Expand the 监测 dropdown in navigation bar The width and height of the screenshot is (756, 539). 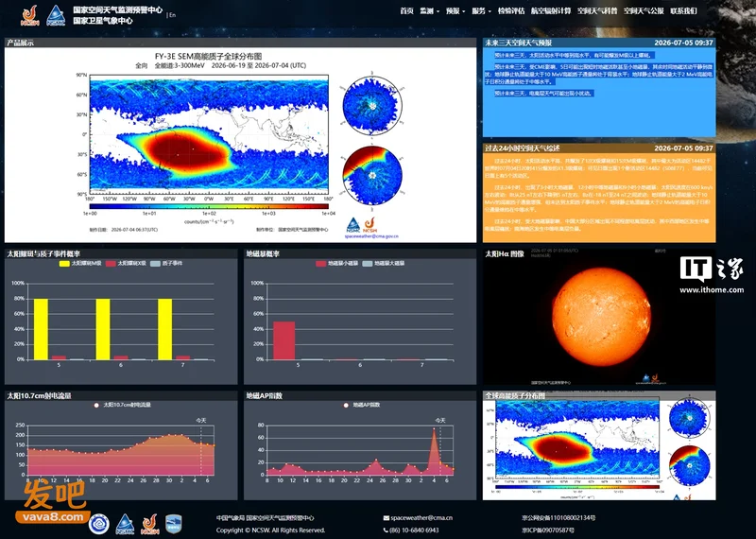(x=430, y=11)
